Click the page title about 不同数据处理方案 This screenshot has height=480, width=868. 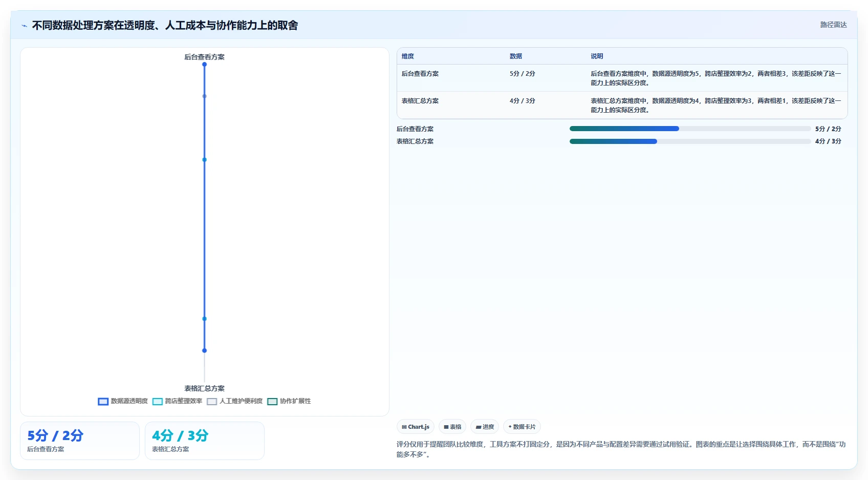point(165,25)
